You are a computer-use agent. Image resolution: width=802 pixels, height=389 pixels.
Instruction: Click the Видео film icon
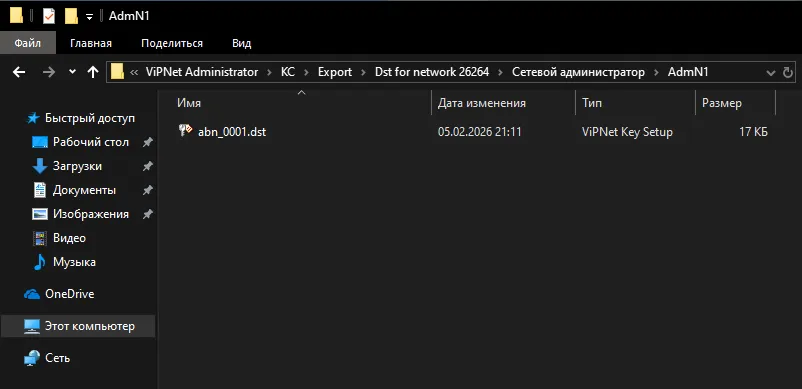pyautogui.click(x=40, y=238)
